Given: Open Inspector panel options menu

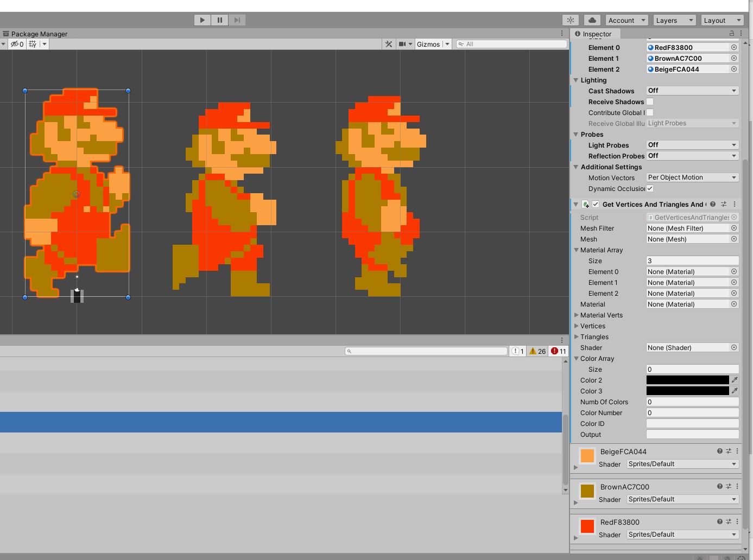Looking at the screenshot, I should [x=741, y=34].
